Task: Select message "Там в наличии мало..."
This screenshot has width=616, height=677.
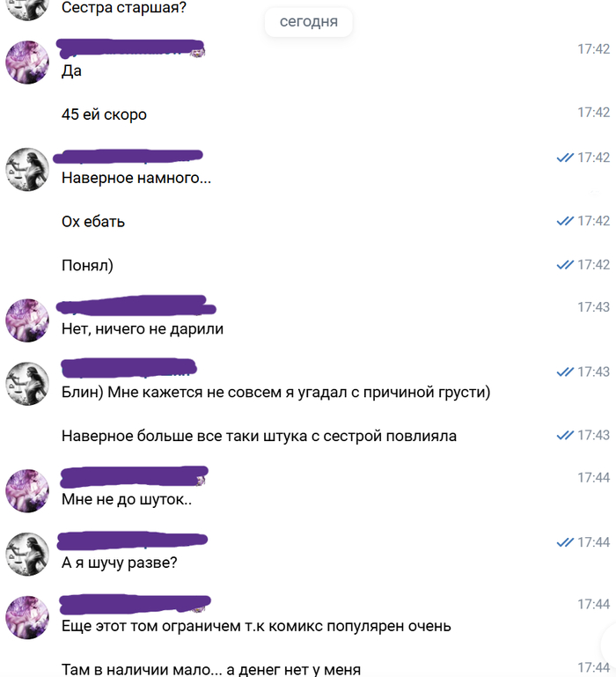Action: 211,669
